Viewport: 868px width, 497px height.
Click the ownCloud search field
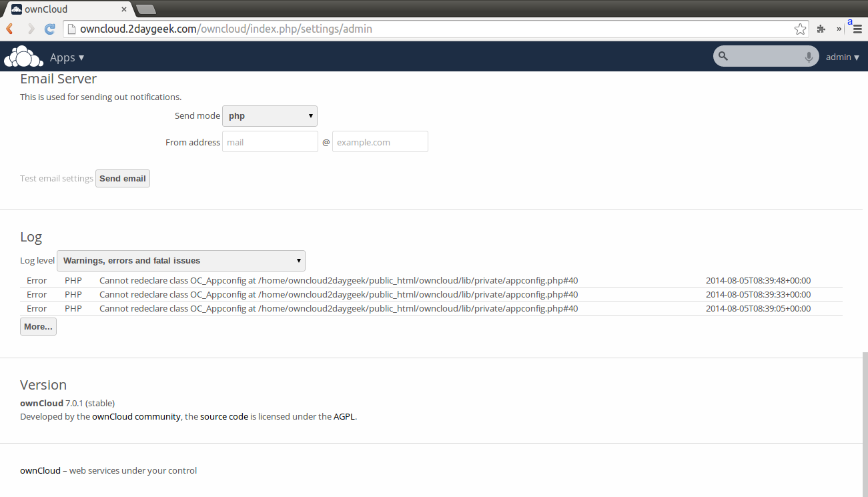coord(766,57)
